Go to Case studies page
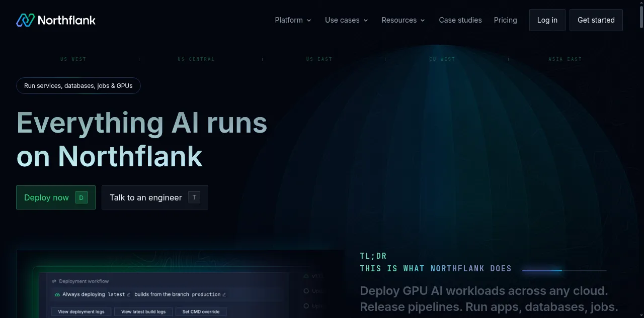 click(x=460, y=20)
